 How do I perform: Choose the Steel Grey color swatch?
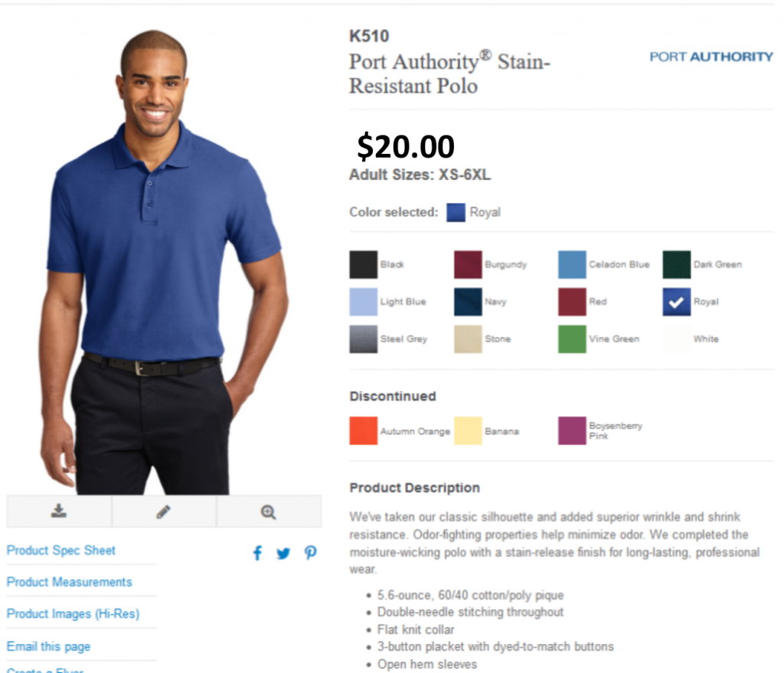(x=364, y=339)
